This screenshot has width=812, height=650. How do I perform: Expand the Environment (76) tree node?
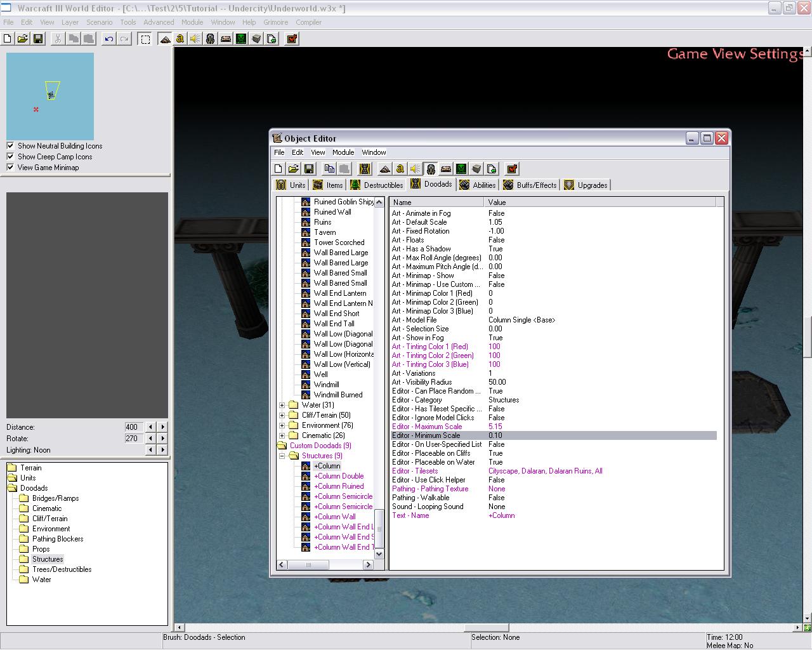pyautogui.click(x=282, y=425)
